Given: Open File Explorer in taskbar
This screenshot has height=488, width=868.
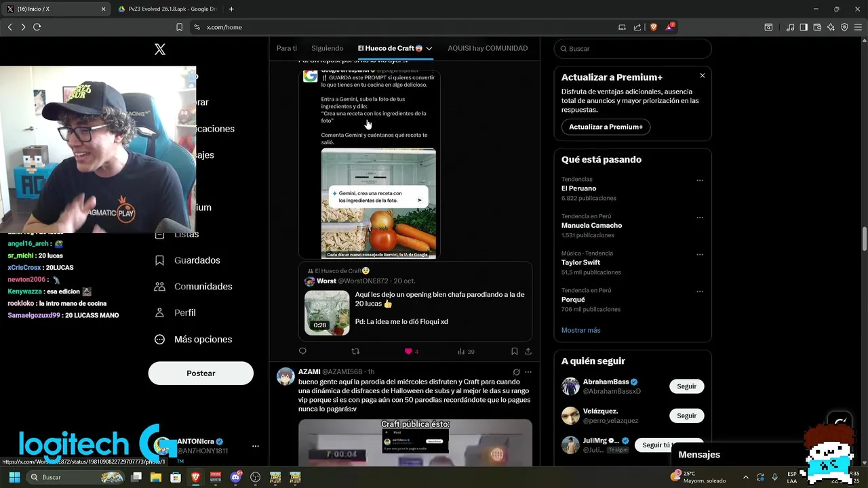Looking at the screenshot, I should (155, 477).
